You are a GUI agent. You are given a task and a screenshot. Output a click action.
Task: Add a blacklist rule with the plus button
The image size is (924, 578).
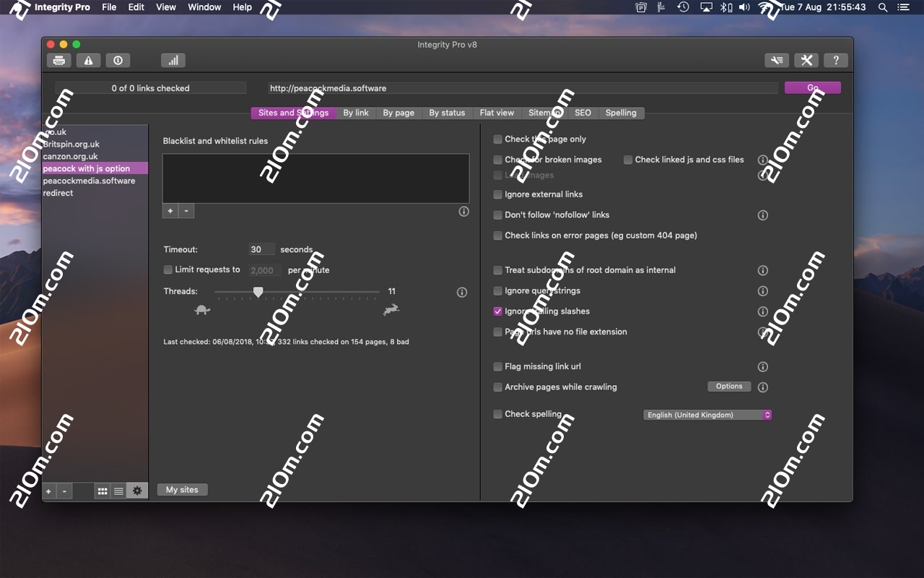tap(170, 211)
